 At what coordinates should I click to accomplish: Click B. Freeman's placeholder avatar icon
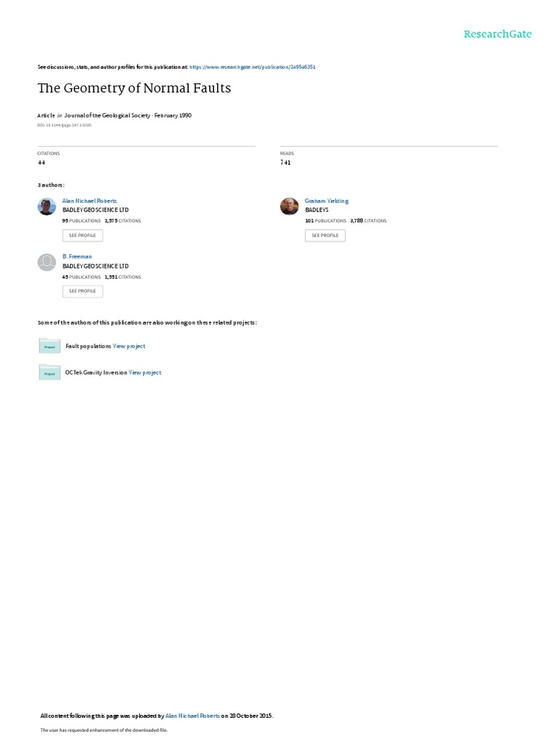point(47,262)
